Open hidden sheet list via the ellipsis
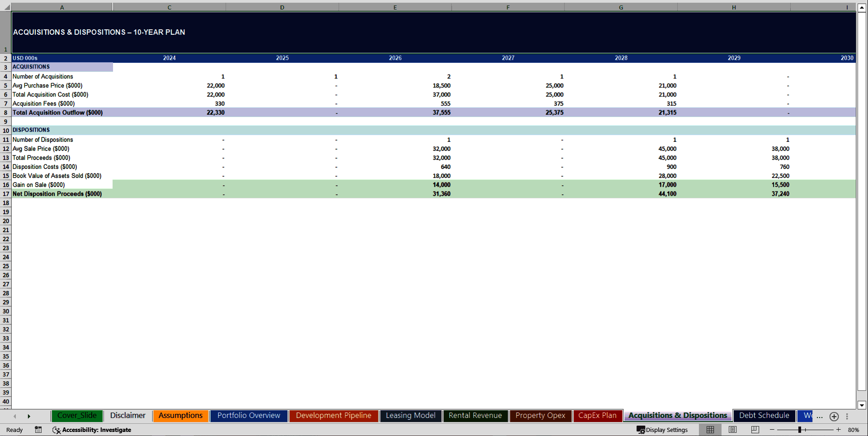 [819, 417]
